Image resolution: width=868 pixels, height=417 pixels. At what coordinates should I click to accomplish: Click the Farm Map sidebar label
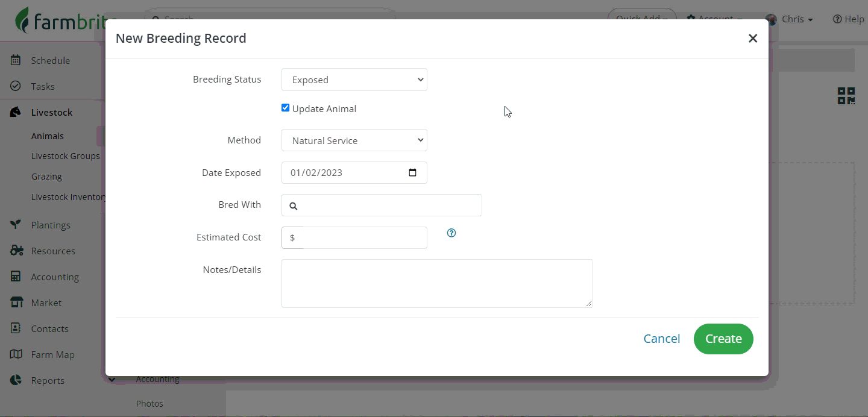pyautogui.click(x=53, y=354)
